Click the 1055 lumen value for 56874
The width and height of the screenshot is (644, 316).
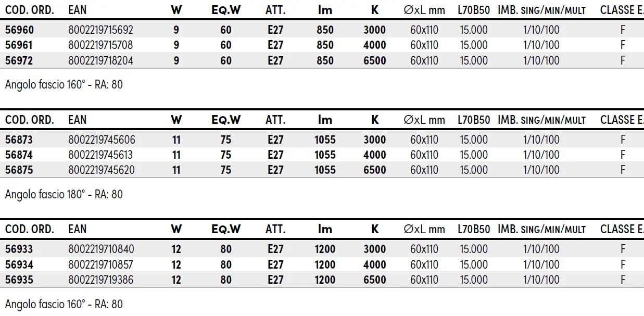(x=325, y=155)
